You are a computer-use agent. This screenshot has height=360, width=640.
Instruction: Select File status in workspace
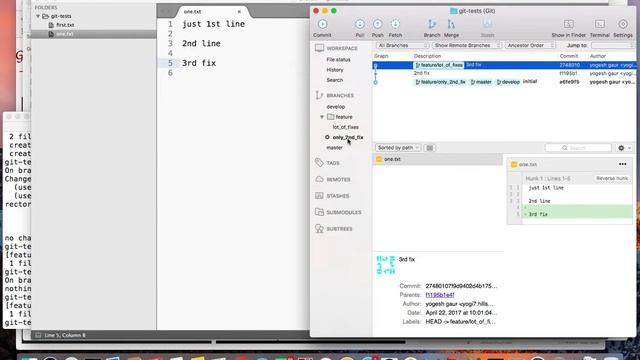coord(338,60)
